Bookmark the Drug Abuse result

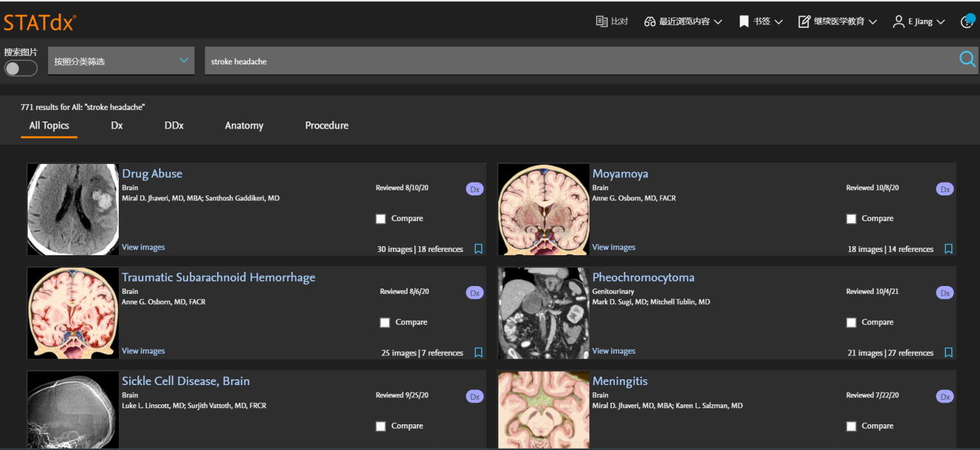(478, 249)
